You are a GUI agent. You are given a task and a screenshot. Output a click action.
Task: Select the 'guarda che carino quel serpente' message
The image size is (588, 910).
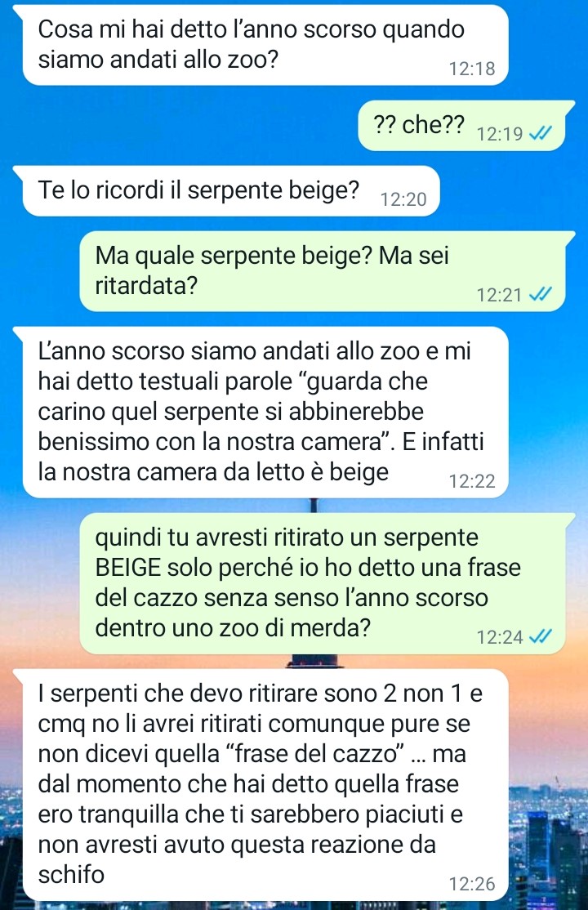click(265, 412)
